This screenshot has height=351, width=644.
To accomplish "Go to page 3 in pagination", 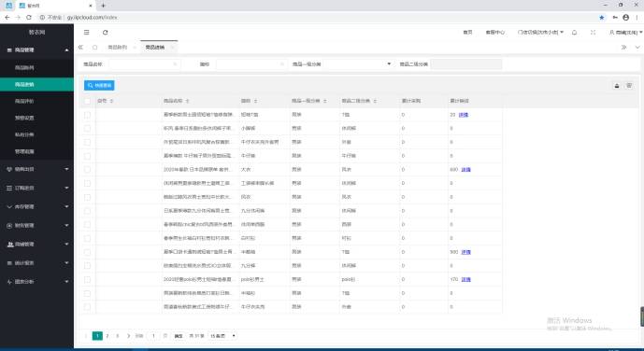I will pos(118,336).
